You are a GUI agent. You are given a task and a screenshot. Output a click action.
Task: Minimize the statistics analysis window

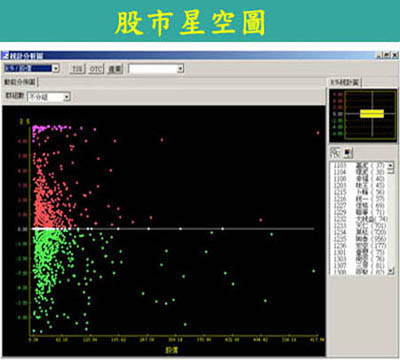point(379,55)
